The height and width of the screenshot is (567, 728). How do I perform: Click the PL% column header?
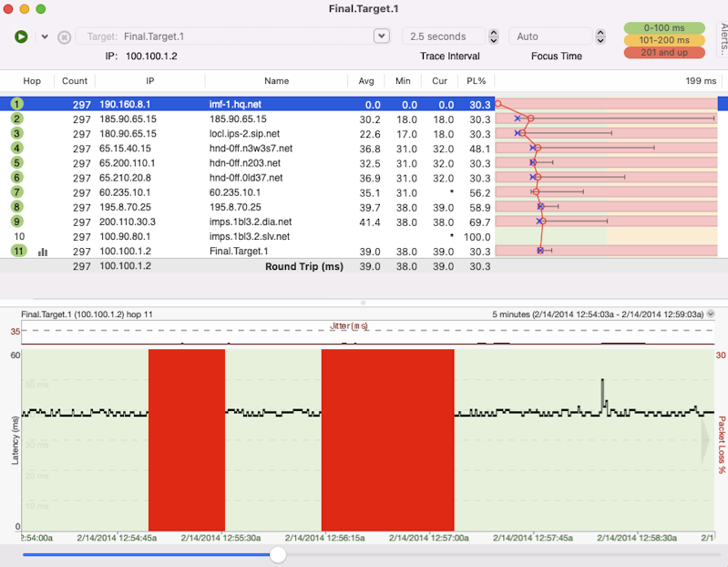[x=476, y=81]
